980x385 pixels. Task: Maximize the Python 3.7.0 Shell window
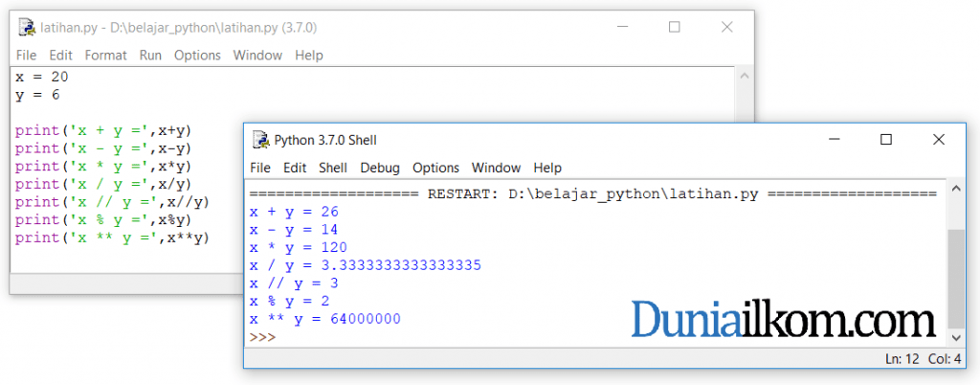(x=885, y=140)
